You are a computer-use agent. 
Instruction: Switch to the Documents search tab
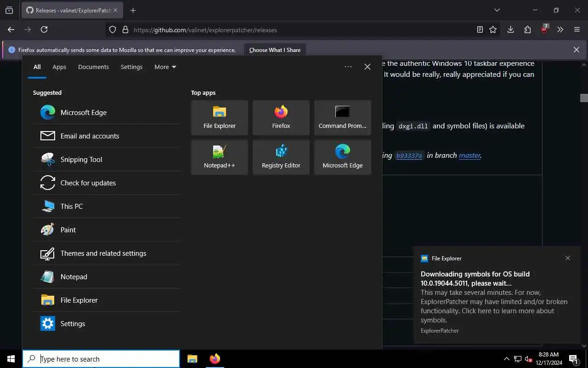93,67
